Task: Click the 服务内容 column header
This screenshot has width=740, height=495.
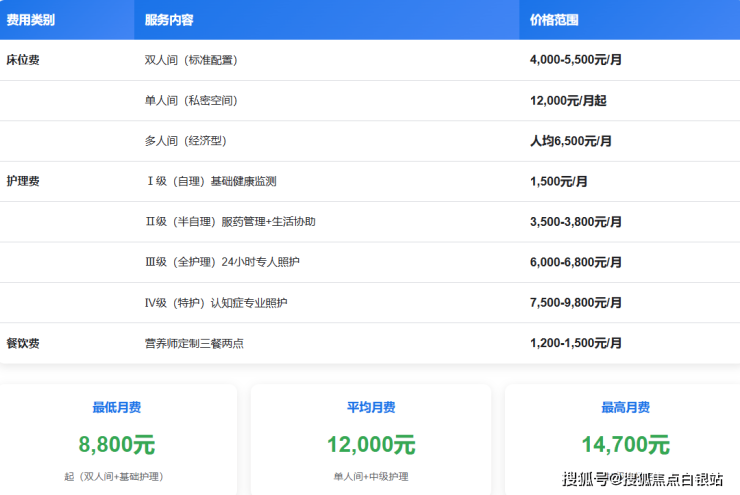Action: [x=169, y=19]
